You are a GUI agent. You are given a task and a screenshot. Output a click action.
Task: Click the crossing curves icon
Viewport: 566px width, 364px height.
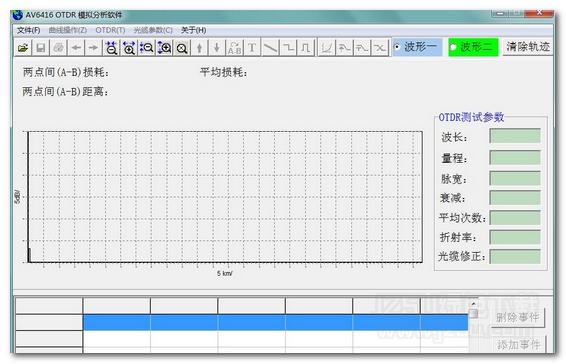[380, 48]
